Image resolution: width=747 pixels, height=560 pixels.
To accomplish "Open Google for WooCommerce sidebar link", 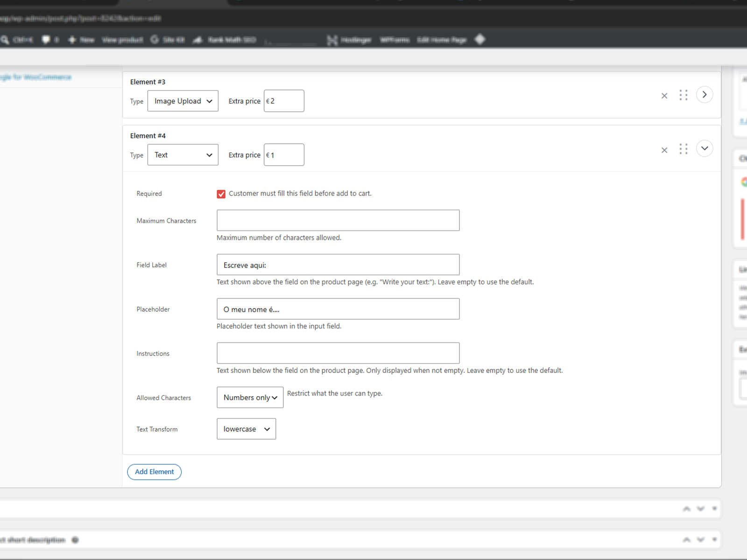I will (x=35, y=77).
